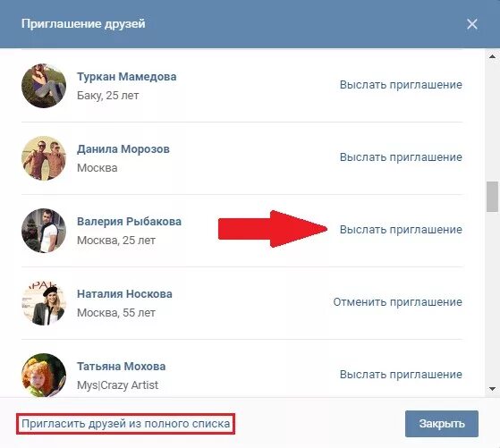Click Татьяна Мохова's profile photo

coord(44,375)
